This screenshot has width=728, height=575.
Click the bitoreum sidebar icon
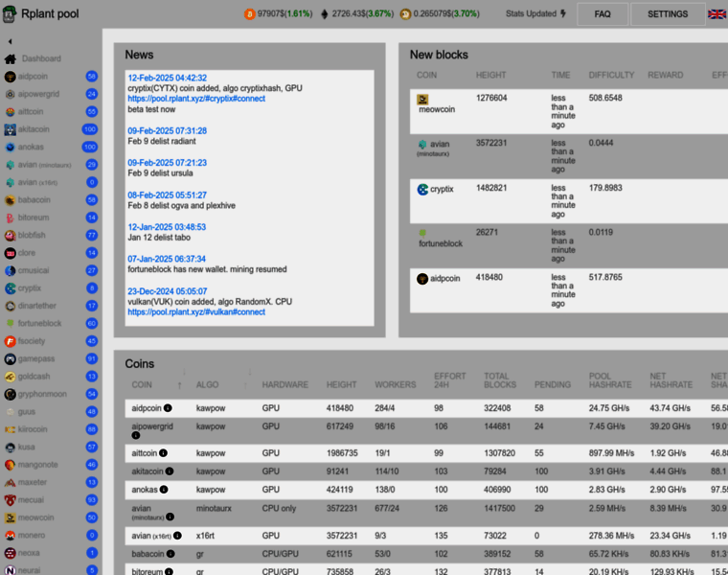coord(10,218)
